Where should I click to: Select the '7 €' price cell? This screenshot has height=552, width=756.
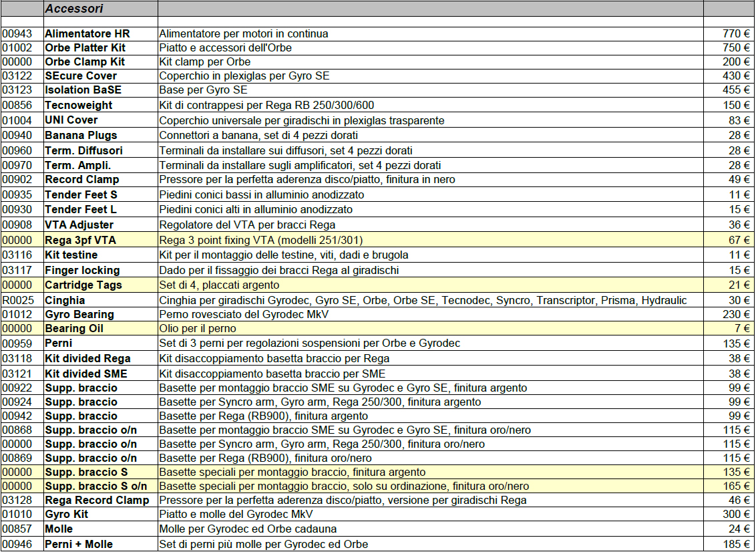[x=729, y=329]
